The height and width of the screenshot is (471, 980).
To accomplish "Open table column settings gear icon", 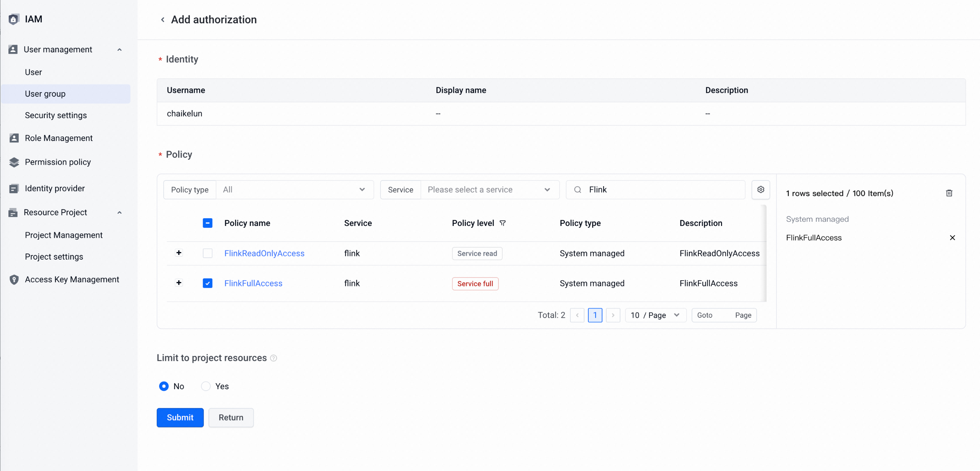I will coord(760,190).
